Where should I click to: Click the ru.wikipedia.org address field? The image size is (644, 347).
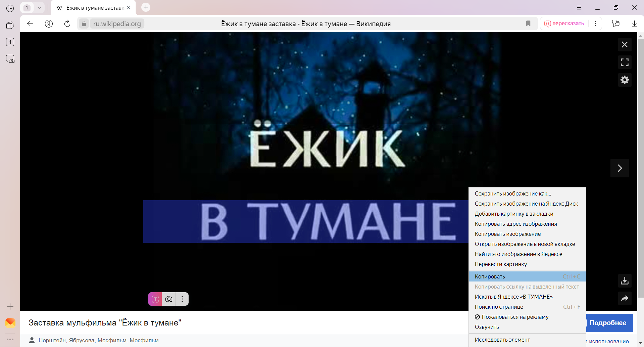pyautogui.click(x=117, y=24)
